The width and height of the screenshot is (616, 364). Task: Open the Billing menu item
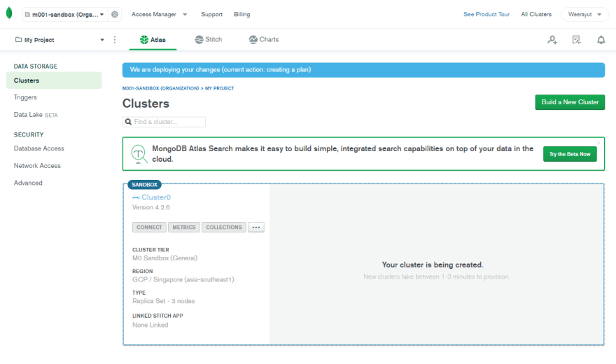242,14
